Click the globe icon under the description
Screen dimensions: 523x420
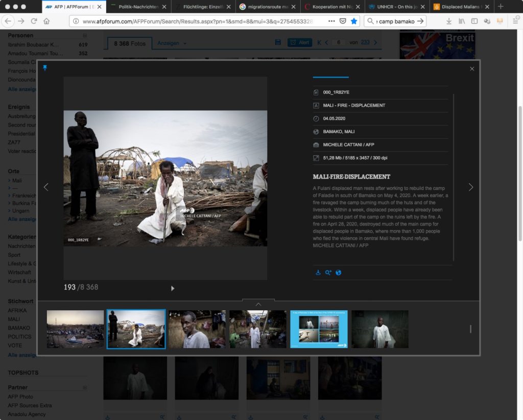click(x=338, y=273)
